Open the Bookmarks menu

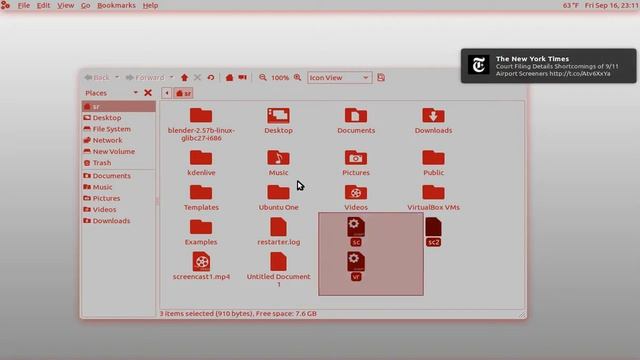coord(116,5)
